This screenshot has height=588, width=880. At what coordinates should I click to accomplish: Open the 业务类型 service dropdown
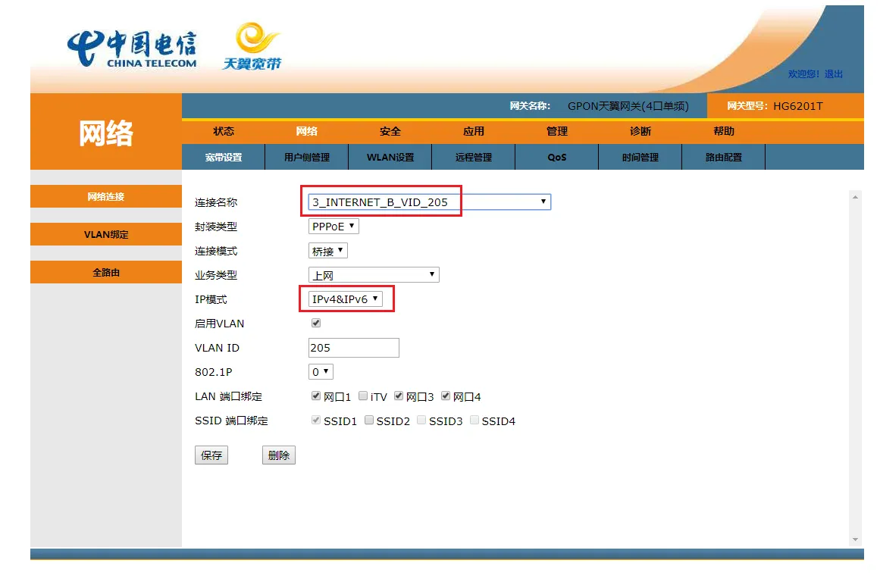tap(374, 274)
